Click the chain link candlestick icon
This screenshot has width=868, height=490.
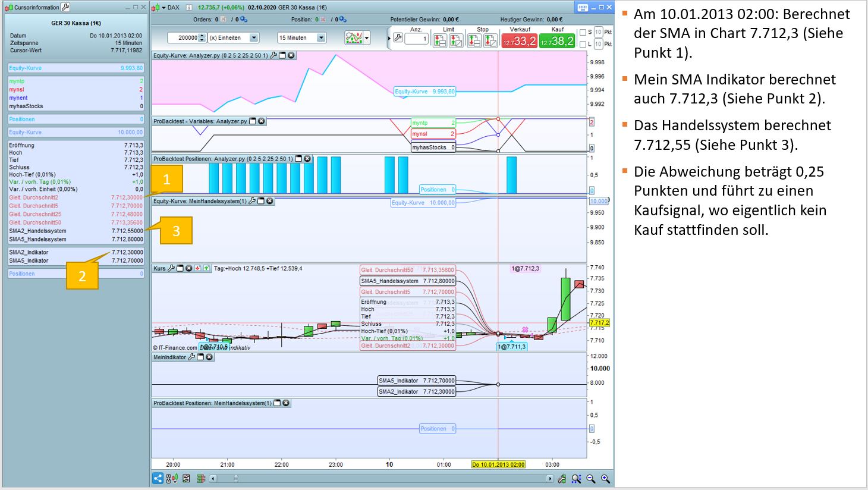pyautogui.click(x=172, y=478)
